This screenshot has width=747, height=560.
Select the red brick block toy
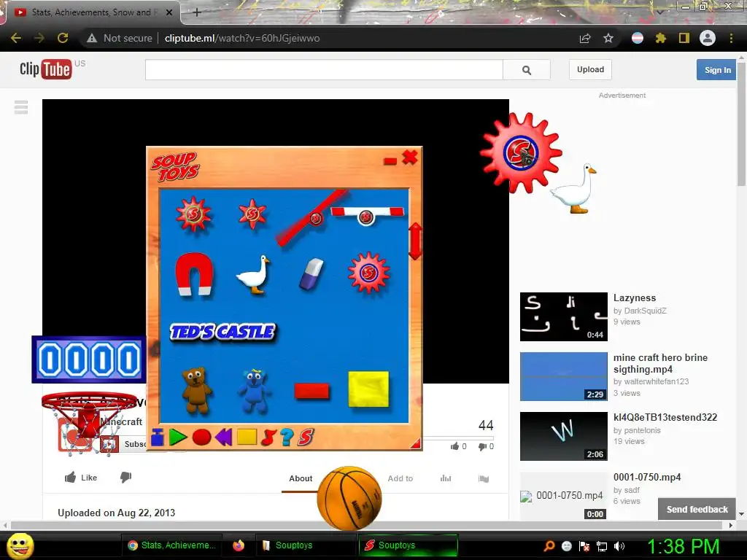pos(311,391)
